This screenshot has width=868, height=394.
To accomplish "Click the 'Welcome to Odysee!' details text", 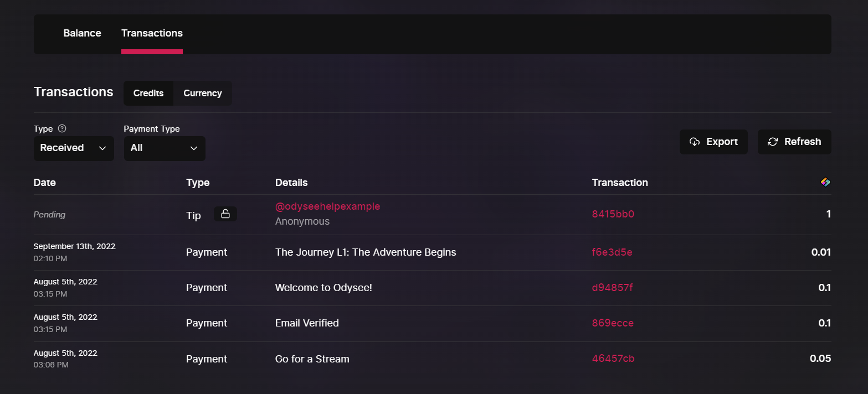I will click(323, 288).
